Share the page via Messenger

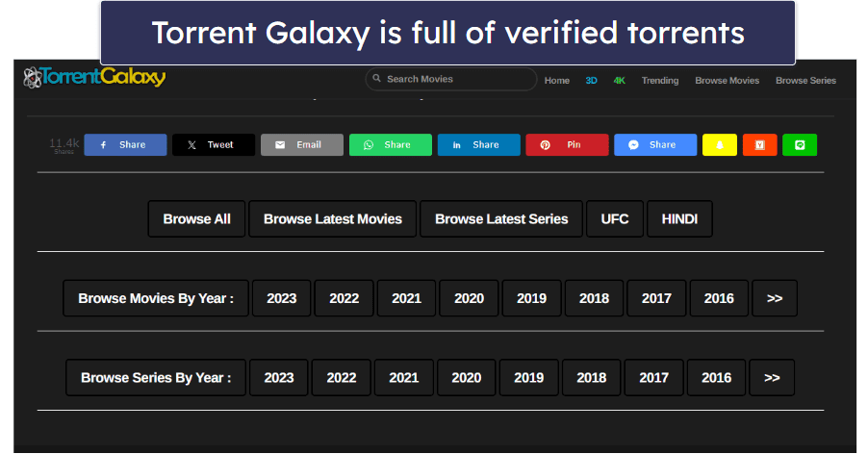click(654, 145)
